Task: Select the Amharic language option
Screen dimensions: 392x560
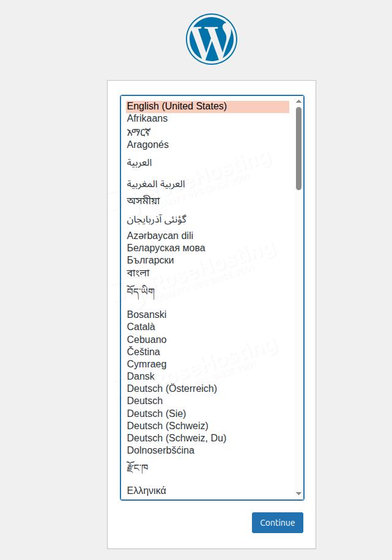Action: coord(208,132)
